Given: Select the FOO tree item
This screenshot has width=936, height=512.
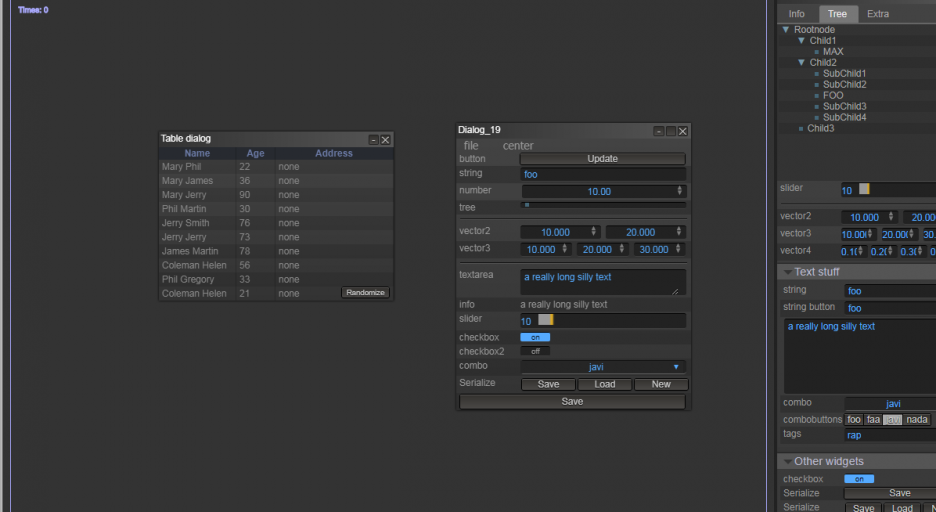Looking at the screenshot, I should click(833, 95).
